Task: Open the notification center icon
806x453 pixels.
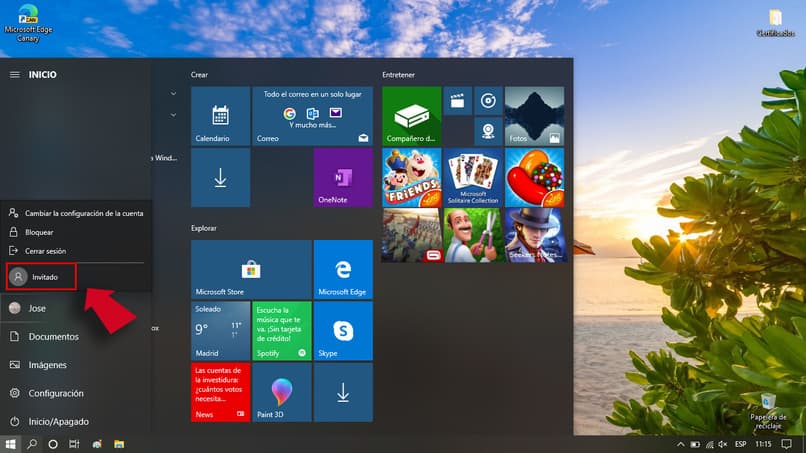Action: click(x=786, y=444)
